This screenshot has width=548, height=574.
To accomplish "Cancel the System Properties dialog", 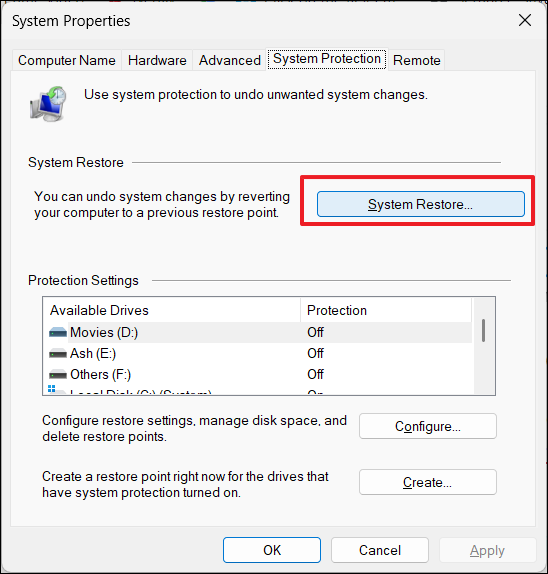I will coord(380,550).
